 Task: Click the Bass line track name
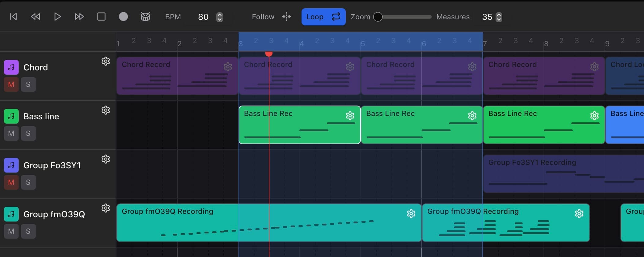pyautogui.click(x=41, y=116)
